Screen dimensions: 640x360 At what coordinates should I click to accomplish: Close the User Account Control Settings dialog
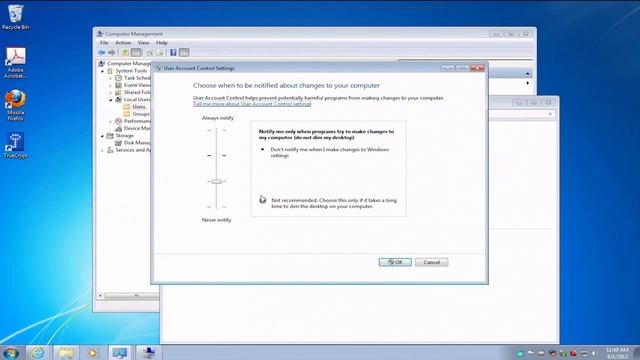coord(477,68)
